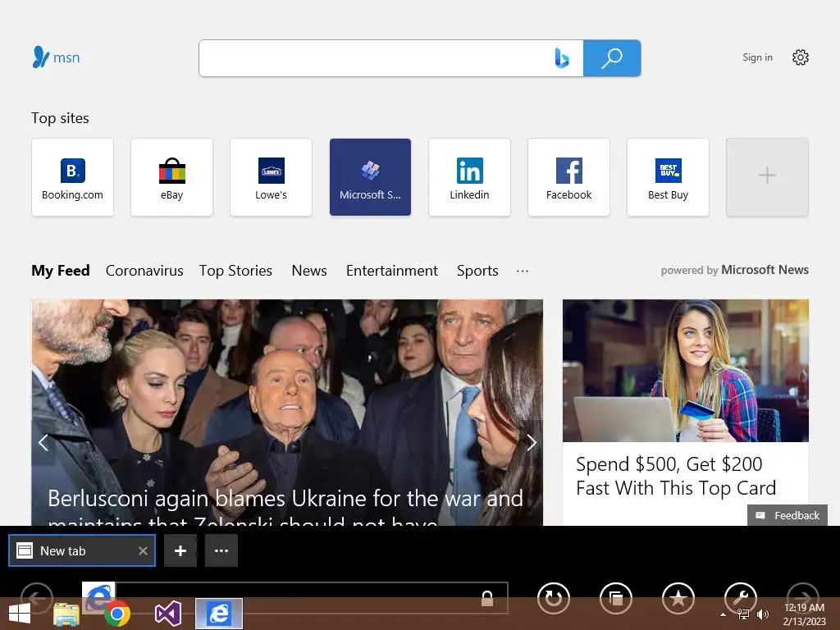Show hidden system tray icons
The width and height of the screenshot is (840, 630).
pos(723,614)
